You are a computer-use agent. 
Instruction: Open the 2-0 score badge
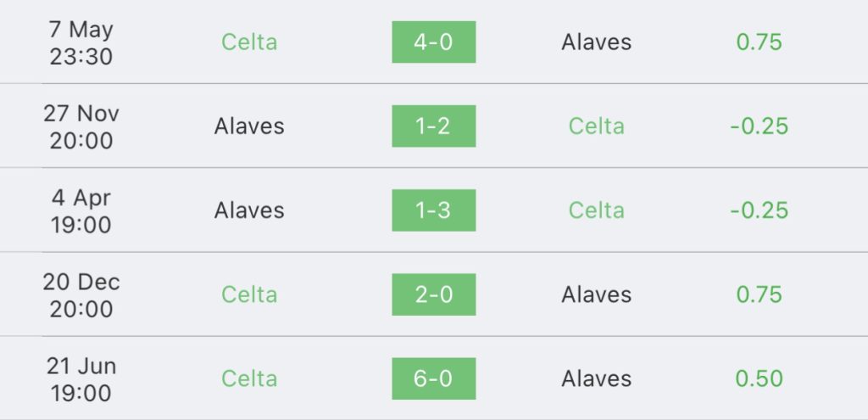click(433, 294)
